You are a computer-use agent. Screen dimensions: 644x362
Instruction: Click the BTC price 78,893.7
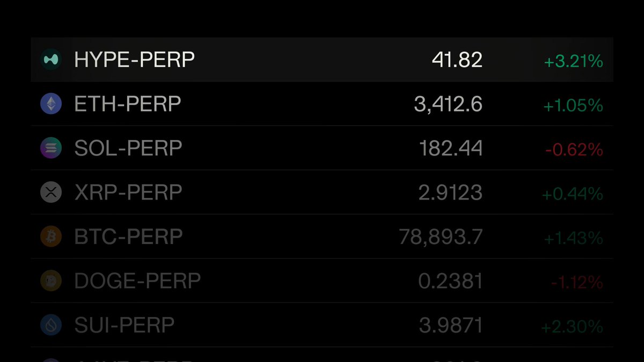pos(441,237)
